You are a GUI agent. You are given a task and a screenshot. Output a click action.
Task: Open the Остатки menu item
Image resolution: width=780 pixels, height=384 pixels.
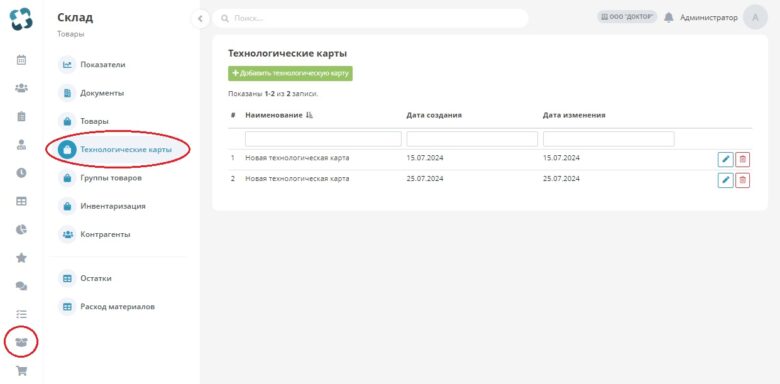point(96,279)
